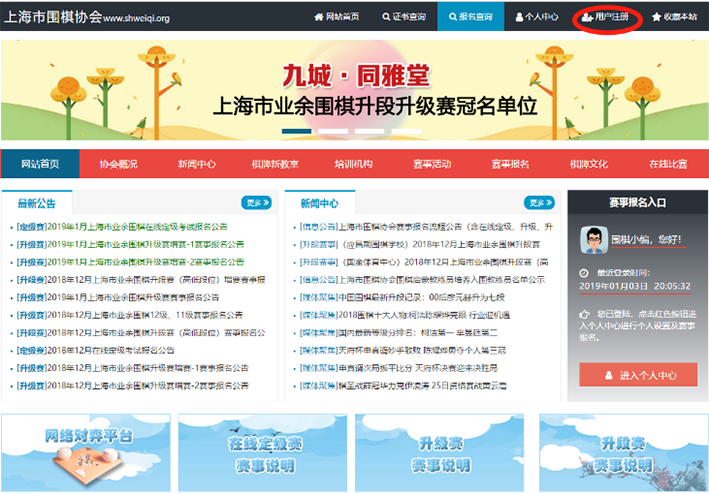Expand 新闻中心 with its 更多 button

540,202
